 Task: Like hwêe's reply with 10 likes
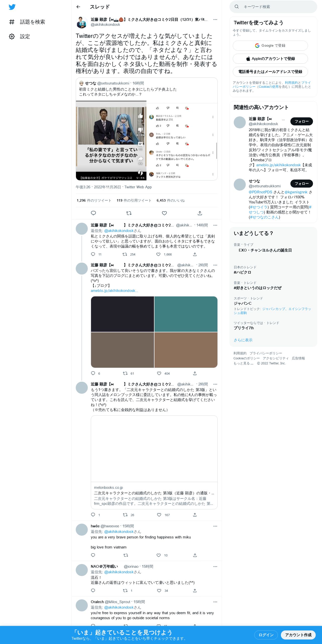click(158, 555)
